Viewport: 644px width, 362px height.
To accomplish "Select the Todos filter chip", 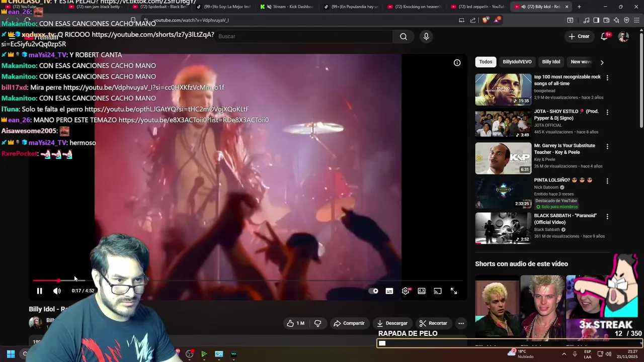I will pos(486,62).
